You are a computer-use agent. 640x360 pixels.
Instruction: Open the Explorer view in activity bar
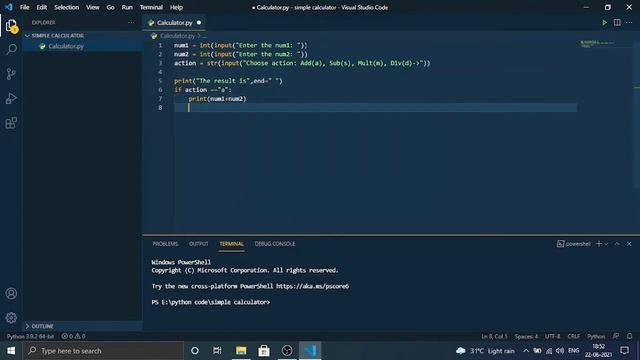pyautogui.click(x=11, y=25)
